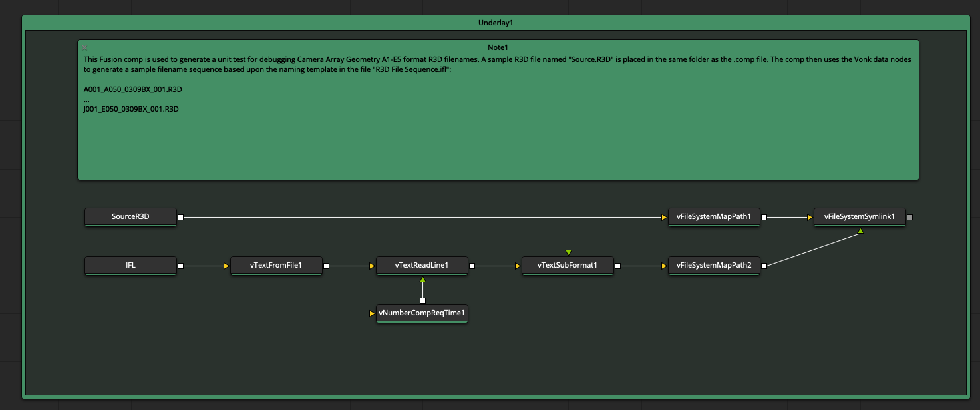Select the vTextReadLine1 node
The width and height of the screenshot is (980, 410).
[x=422, y=266]
